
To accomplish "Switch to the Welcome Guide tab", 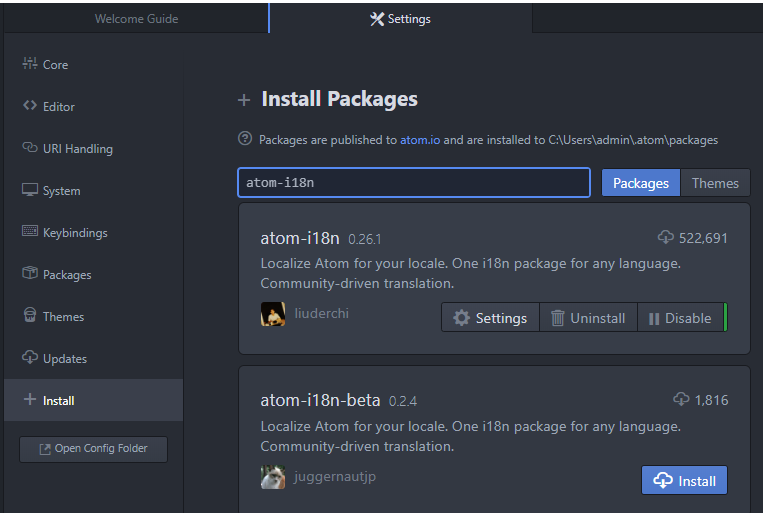I will 136,18.
